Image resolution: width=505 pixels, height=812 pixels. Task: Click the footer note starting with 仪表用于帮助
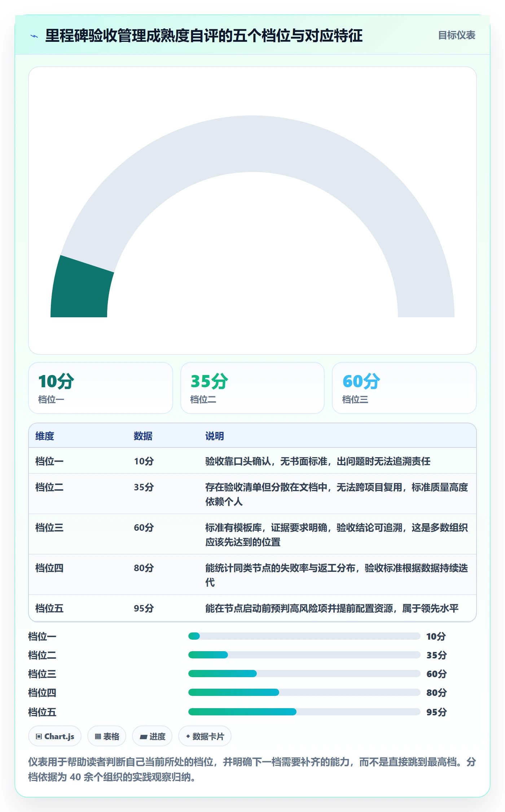[252, 769]
